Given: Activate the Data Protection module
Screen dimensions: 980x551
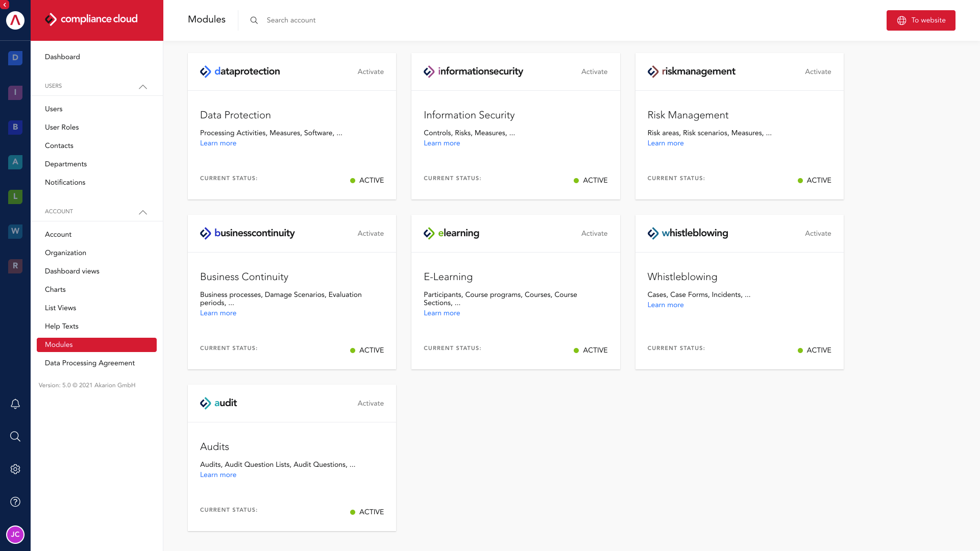Looking at the screenshot, I should (371, 71).
